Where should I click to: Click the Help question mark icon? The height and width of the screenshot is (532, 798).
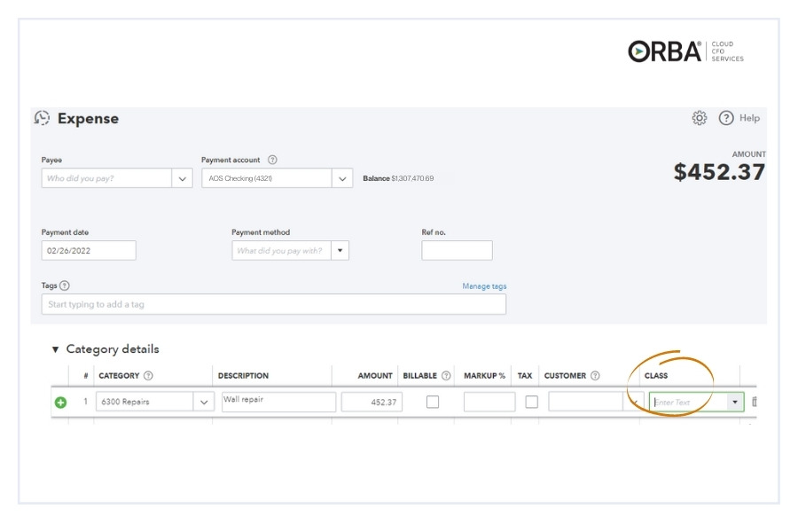(726, 118)
